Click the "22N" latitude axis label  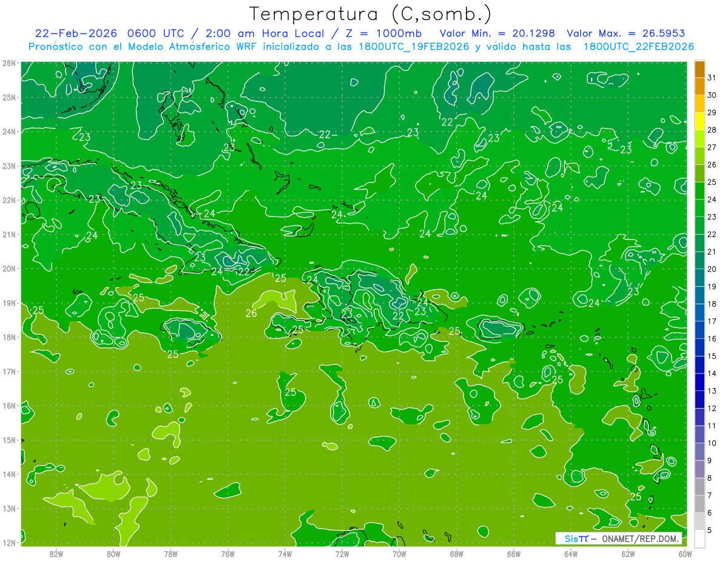9,200
